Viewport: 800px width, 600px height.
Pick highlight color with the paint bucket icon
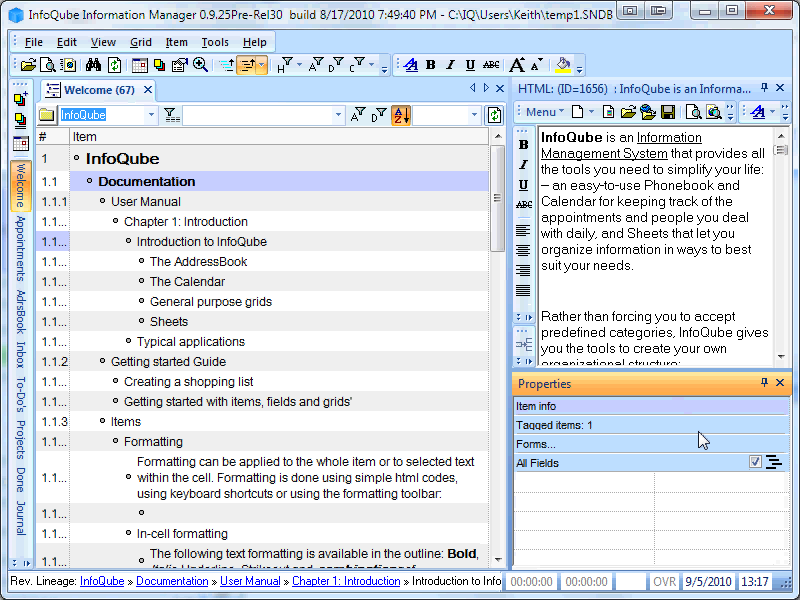(x=563, y=65)
